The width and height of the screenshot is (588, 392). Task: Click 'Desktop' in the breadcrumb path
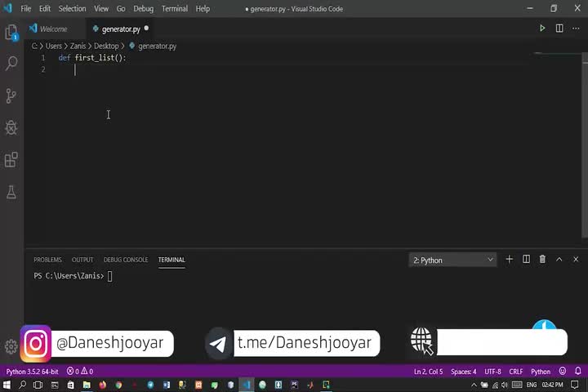click(x=106, y=46)
